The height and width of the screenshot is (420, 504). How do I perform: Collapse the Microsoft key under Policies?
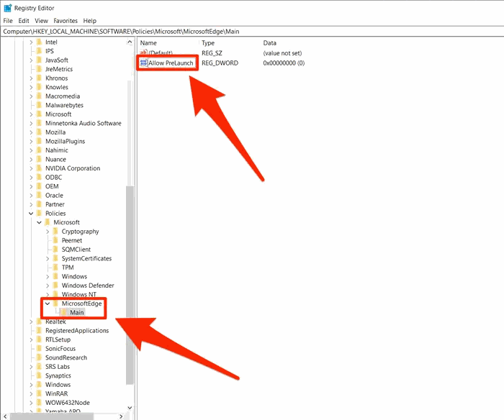coord(39,222)
